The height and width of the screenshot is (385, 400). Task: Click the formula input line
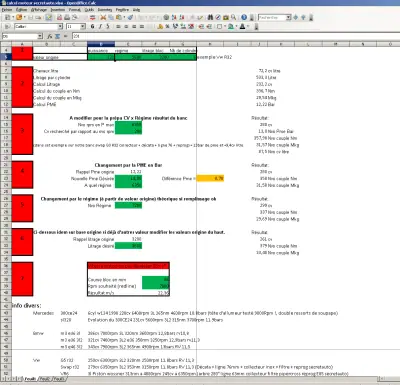[x=235, y=36]
